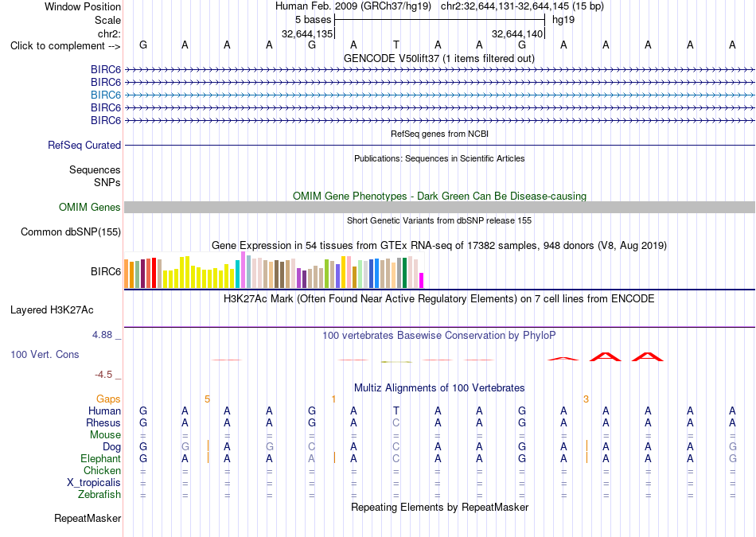Viewport: 756px width, 537px height.
Task: Click the GENCODE V50lift37 track title
Action: click(x=439, y=58)
